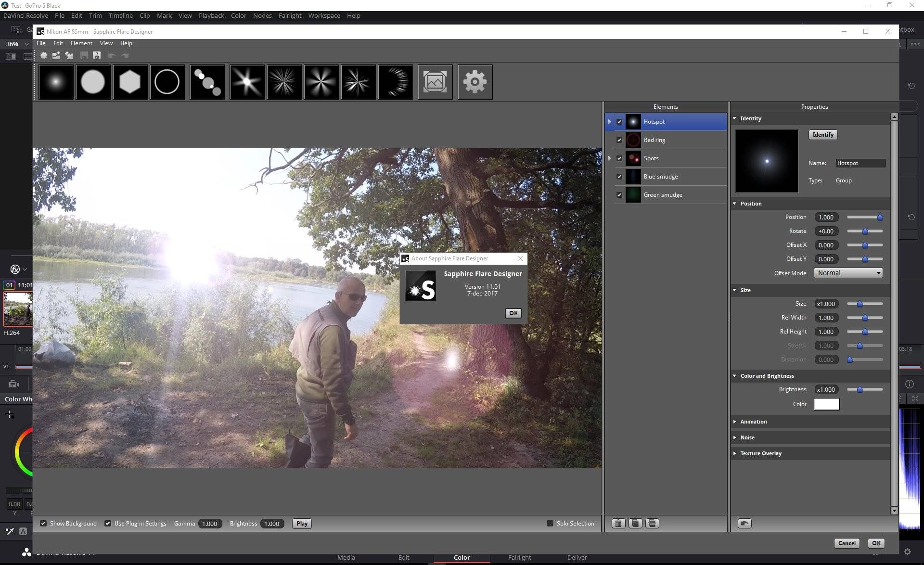924x565 pixels.
Task: Uncheck Use Plug-in Settings
Action: click(x=108, y=524)
